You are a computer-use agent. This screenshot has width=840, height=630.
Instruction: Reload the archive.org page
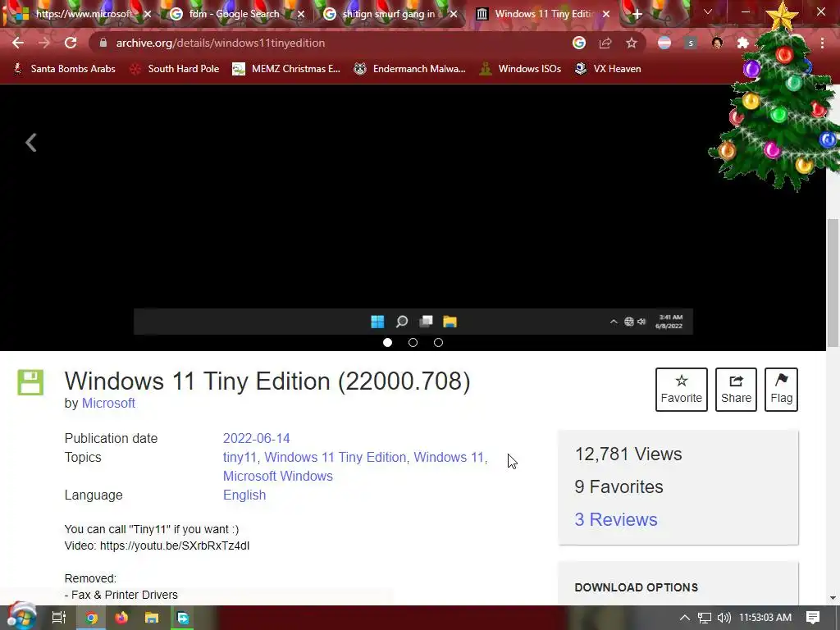71,43
